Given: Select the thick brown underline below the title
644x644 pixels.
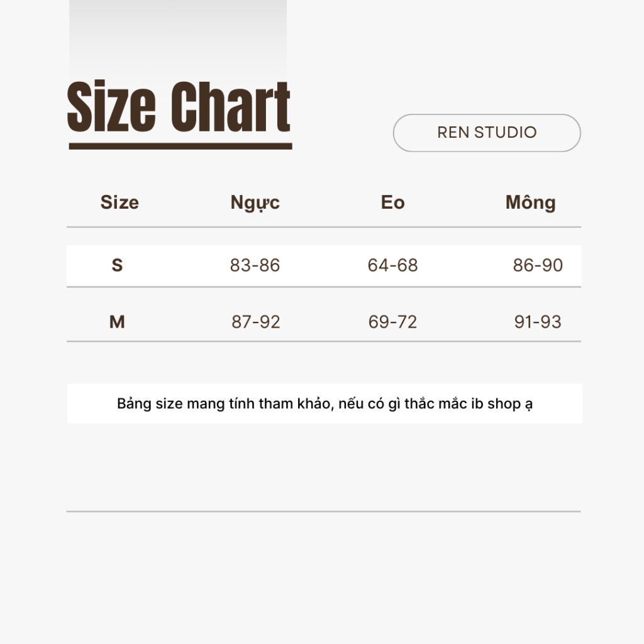Looking at the screenshot, I should click(180, 147).
